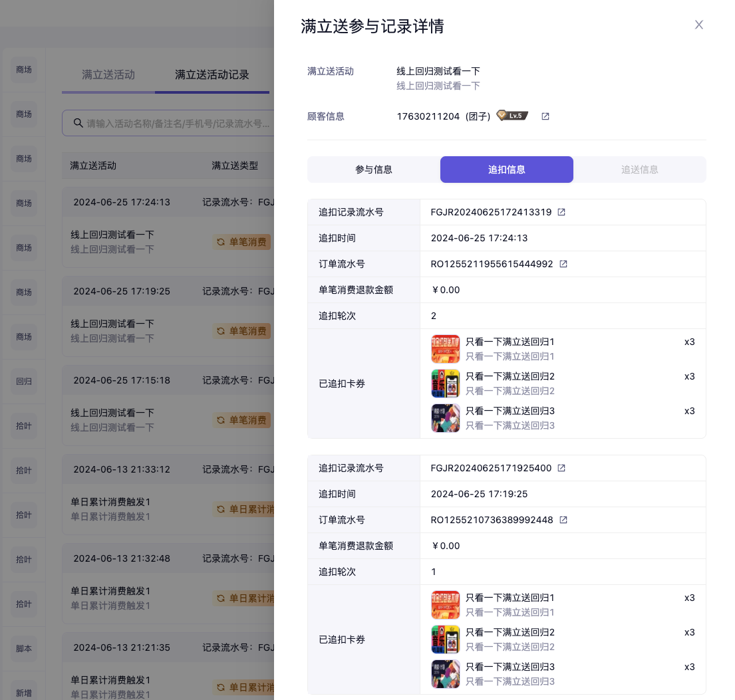
Task: Select the 追扣信息 tab
Action: coord(507,170)
